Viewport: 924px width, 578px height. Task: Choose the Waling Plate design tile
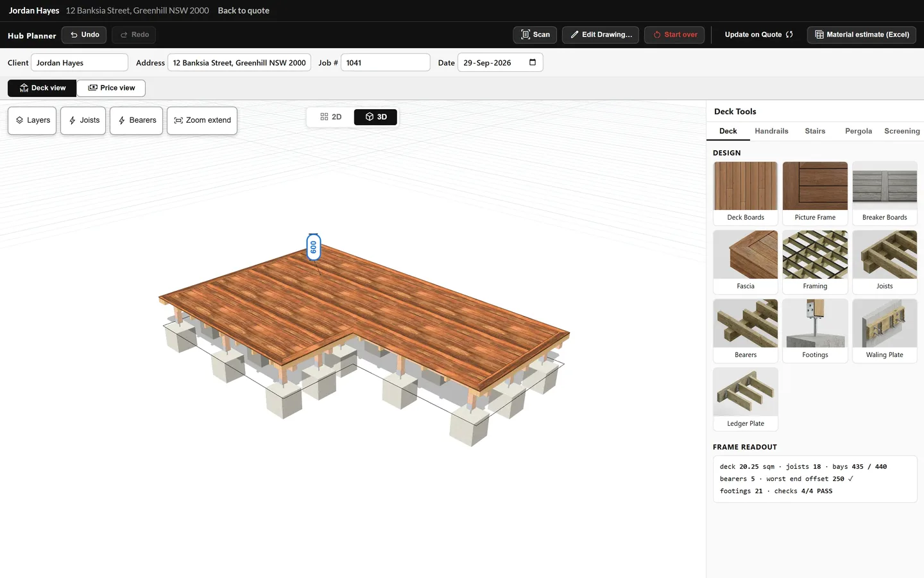click(885, 331)
